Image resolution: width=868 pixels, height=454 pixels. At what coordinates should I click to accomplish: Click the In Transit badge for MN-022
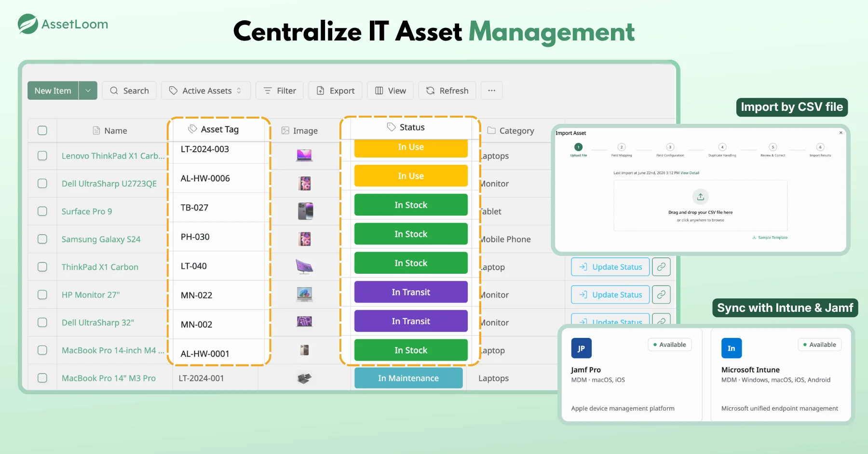click(x=411, y=292)
